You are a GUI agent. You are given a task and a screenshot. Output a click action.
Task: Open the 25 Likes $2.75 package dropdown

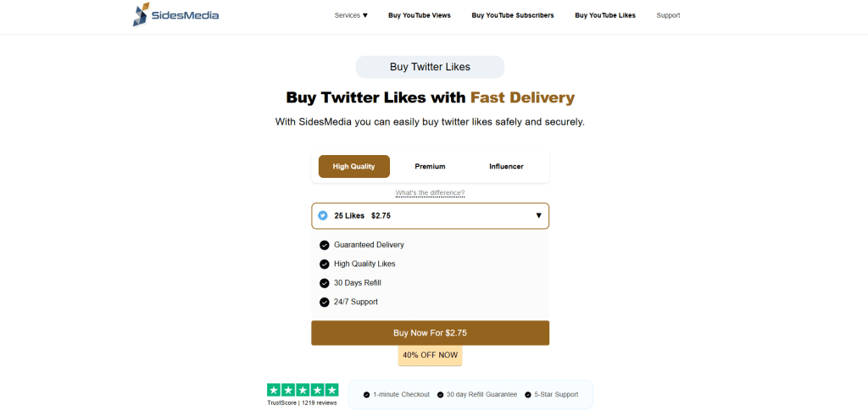(430, 216)
